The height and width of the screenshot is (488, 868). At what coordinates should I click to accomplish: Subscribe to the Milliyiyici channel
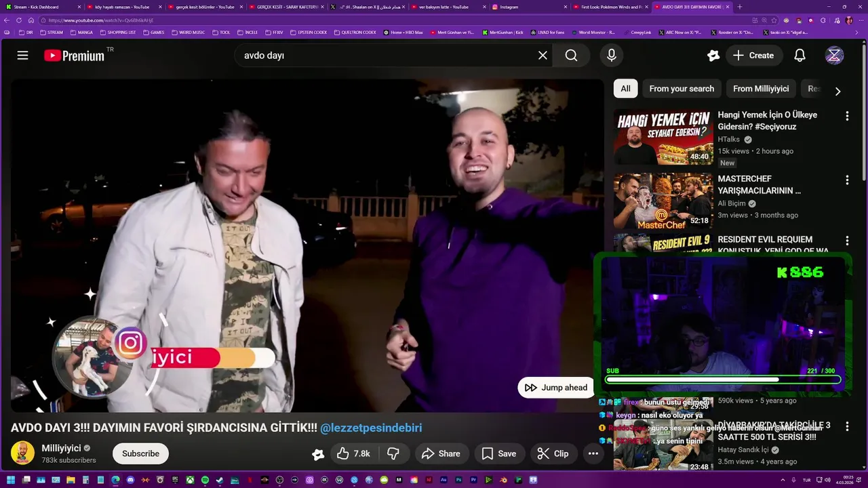[140, 453]
